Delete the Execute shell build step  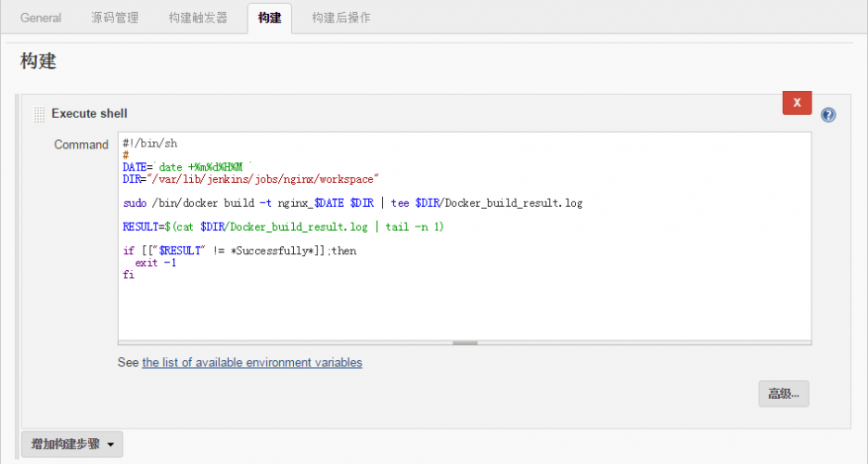pos(798,102)
